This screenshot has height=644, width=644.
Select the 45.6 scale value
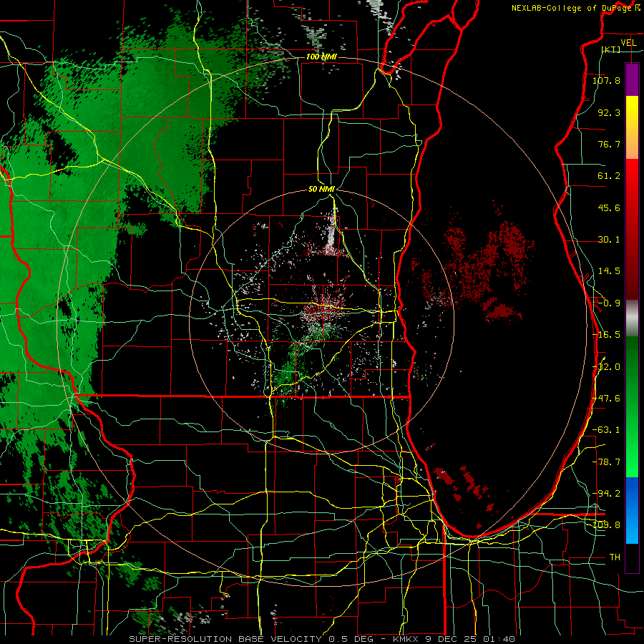coord(609,208)
